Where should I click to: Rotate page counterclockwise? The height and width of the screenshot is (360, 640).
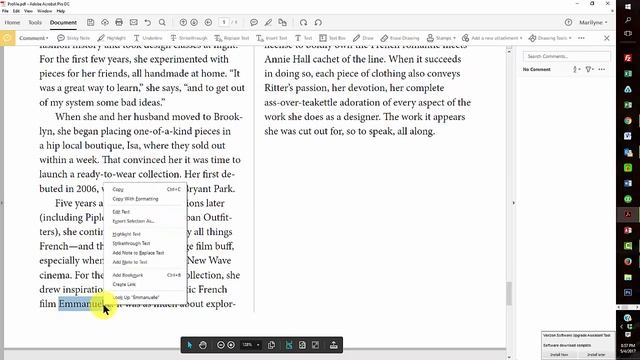(318, 22)
